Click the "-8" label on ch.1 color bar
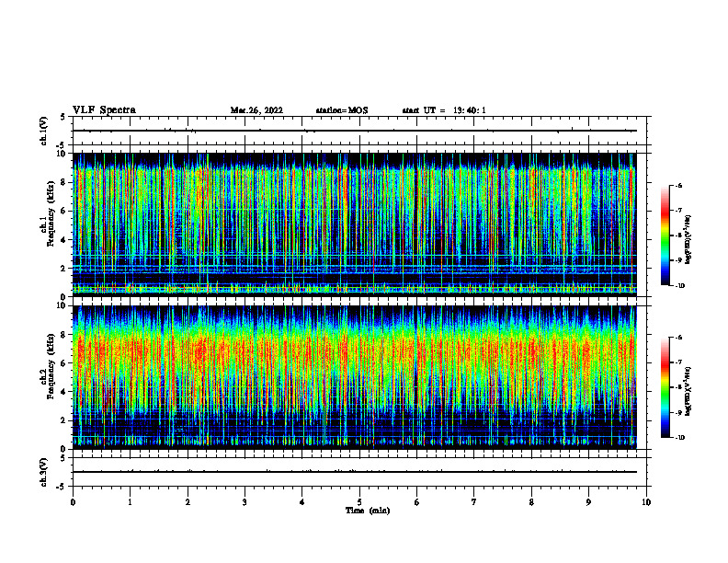Viewport: 728px width, 563px height. pyautogui.click(x=678, y=236)
